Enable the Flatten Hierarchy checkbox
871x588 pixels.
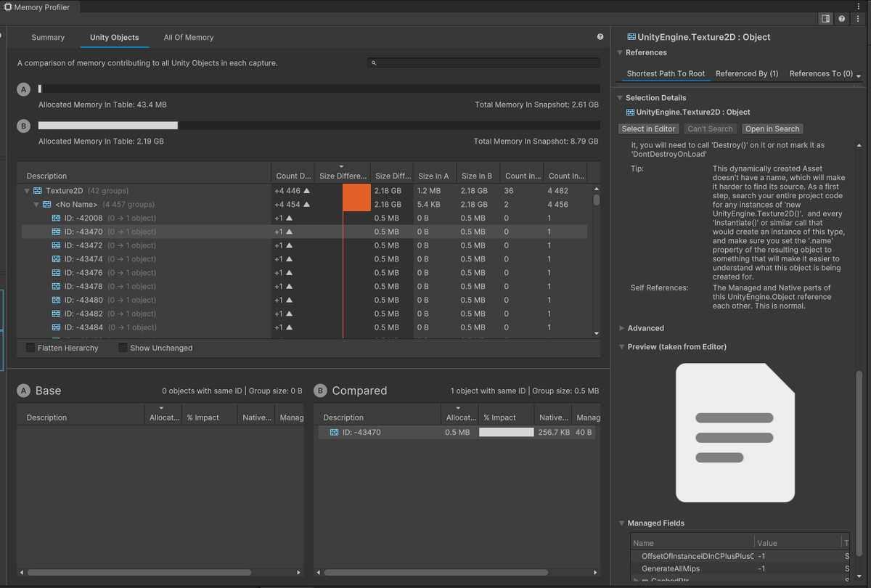pos(30,348)
